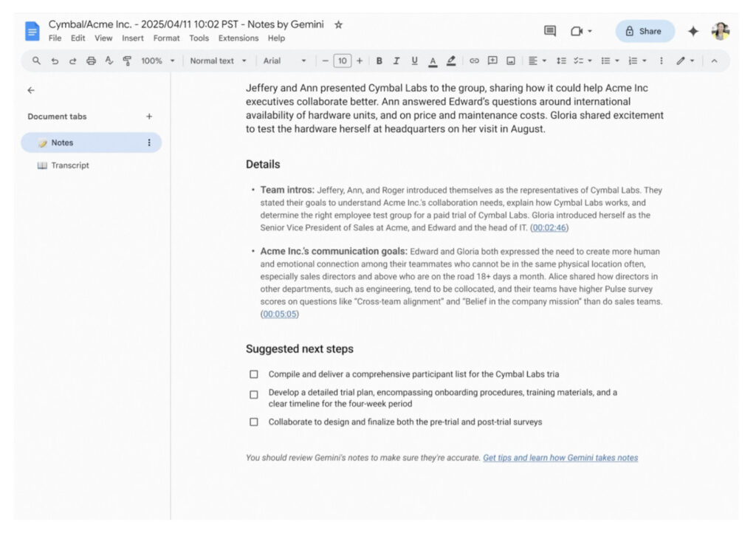Click the search menus magnifier icon

(36, 61)
